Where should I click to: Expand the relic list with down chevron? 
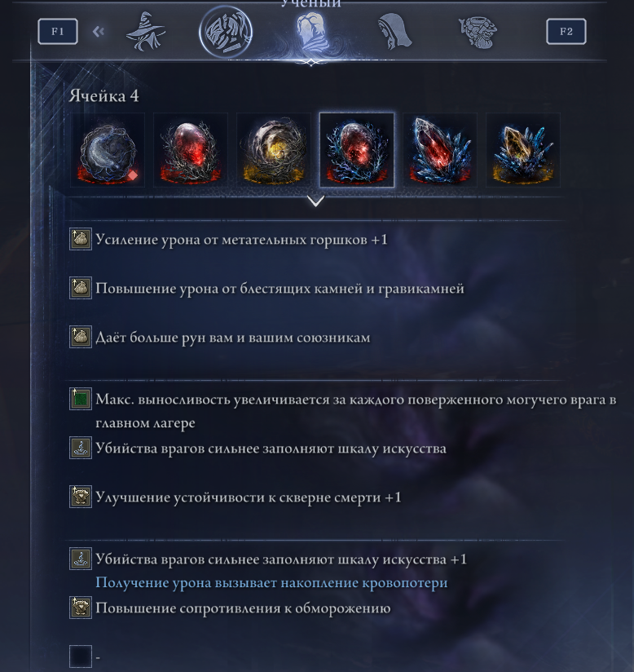pos(315,201)
